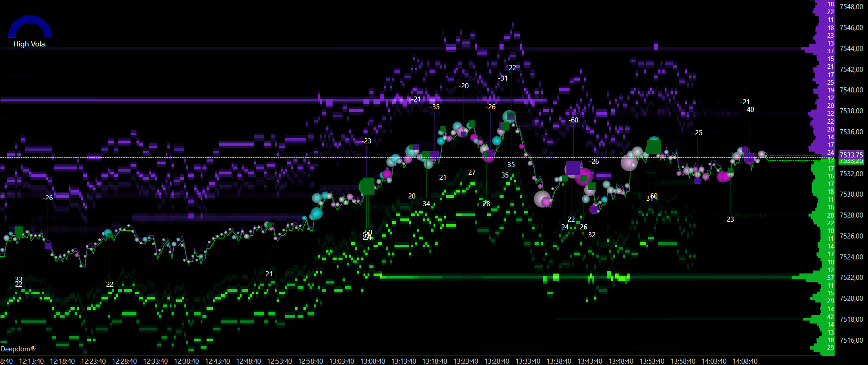Select the 13:48:40 time axis label
The image size is (868, 365).
621,361
